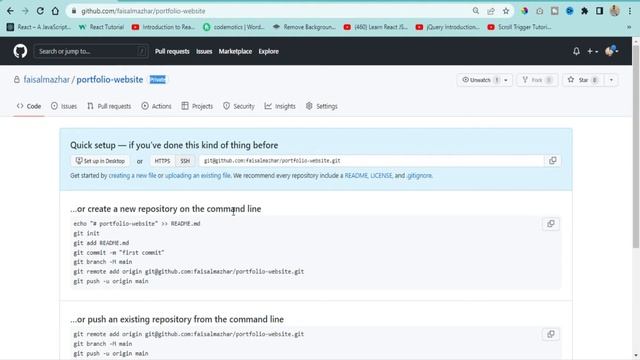The height and width of the screenshot is (360, 640).
Task: Click the git SSH URL text field
Action: coord(371,161)
